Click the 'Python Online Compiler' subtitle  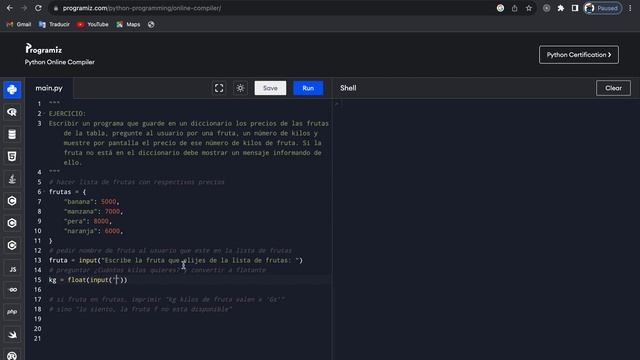(60, 62)
